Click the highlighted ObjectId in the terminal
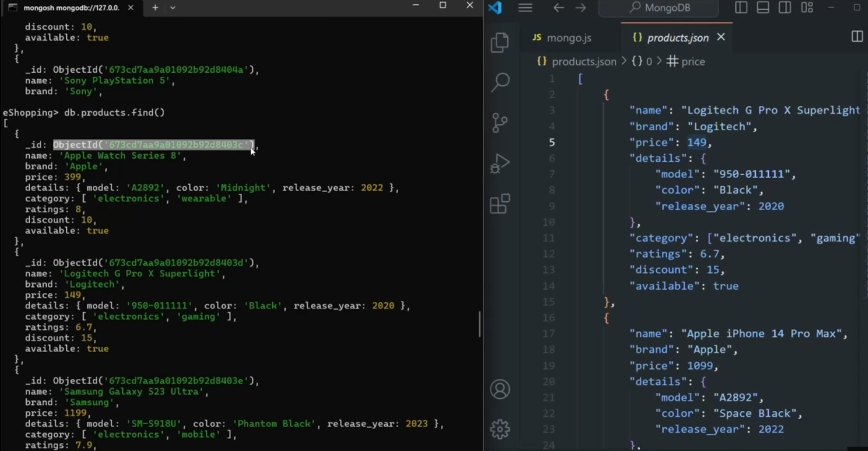 coord(154,145)
